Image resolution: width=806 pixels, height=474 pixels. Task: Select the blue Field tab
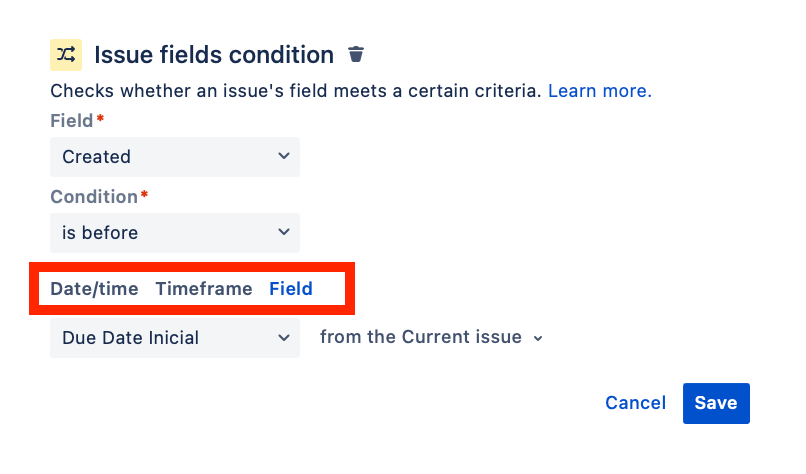click(291, 289)
